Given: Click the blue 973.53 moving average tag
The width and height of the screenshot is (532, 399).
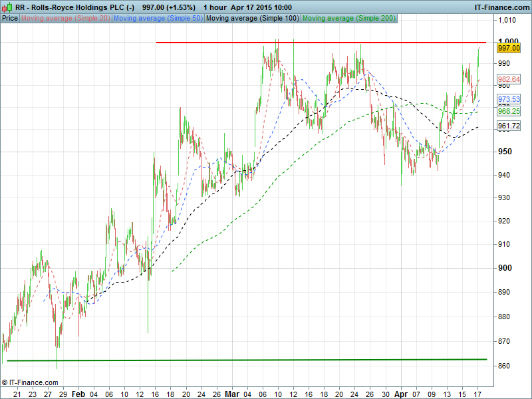Looking at the screenshot, I should click(x=508, y=99).
